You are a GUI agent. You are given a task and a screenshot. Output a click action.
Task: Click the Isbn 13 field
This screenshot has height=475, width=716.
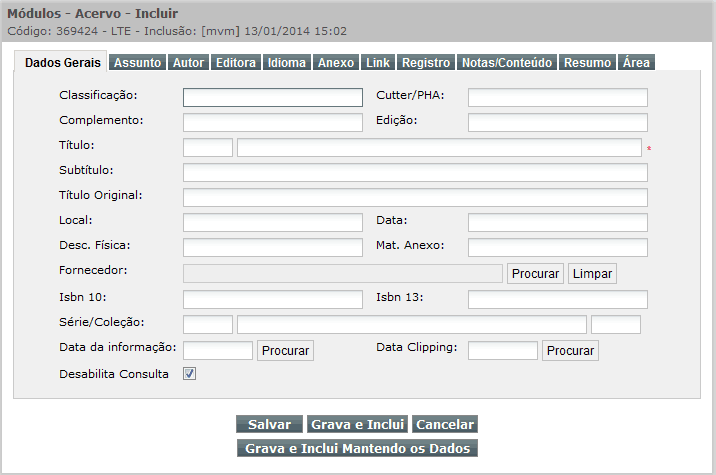pyautogui.click(x=558, y=300)
